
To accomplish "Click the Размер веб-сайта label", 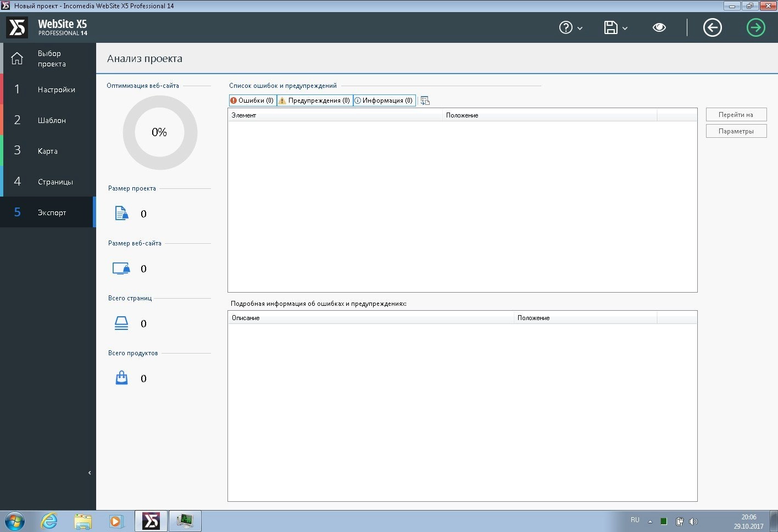I will coord(135,243).
